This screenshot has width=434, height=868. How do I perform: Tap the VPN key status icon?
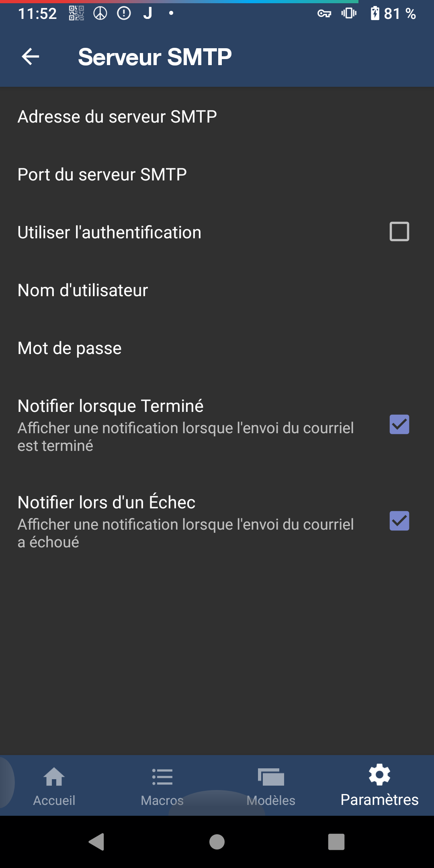(324, 14)
